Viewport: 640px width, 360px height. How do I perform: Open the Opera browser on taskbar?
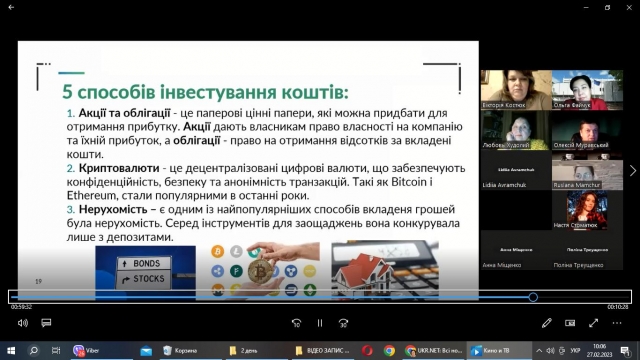point(367,351)
